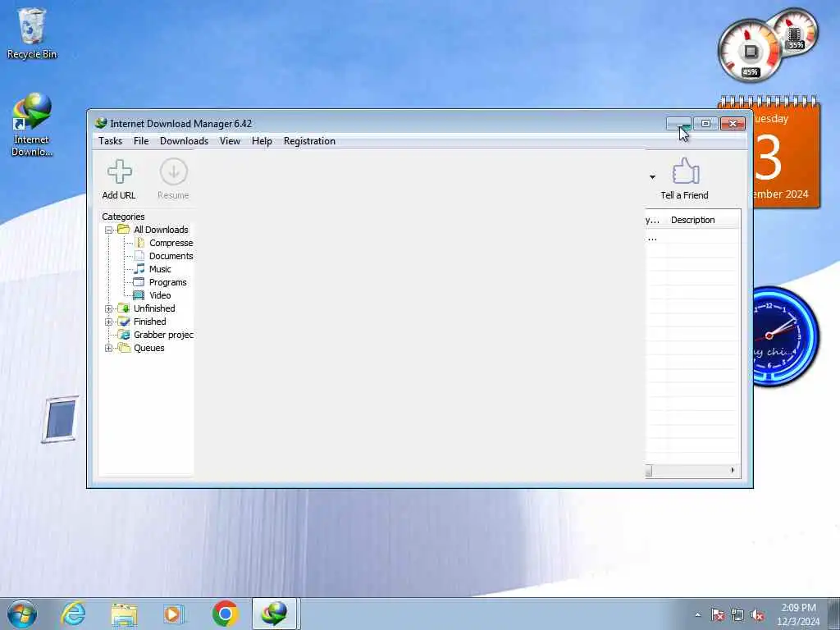Click the Grabber projec tree label
The width and height of the screenshot is (840, 630).
click(x=163, y=335)
